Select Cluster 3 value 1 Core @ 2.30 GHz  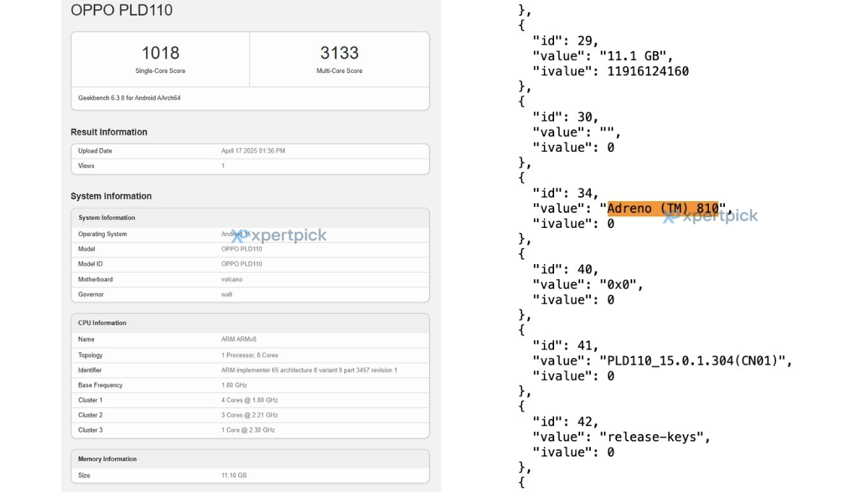coord(249,430)
